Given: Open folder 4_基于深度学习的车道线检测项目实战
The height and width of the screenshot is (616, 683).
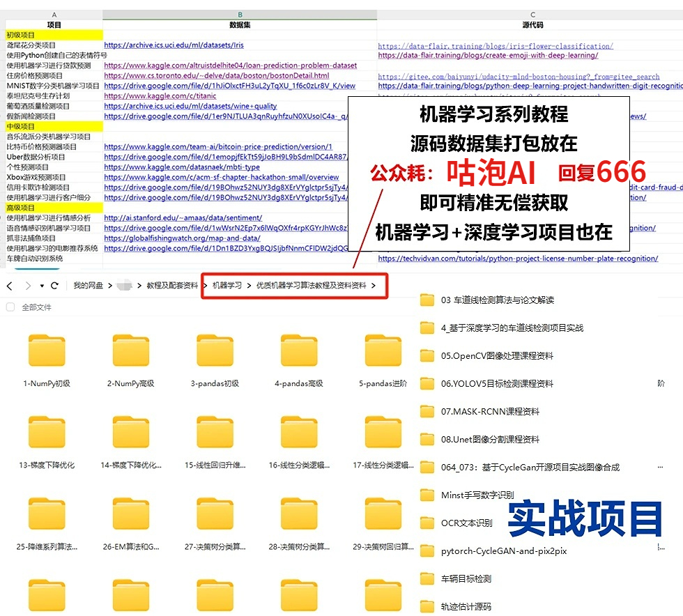Looking at the screenshot, I should point(501,328).
